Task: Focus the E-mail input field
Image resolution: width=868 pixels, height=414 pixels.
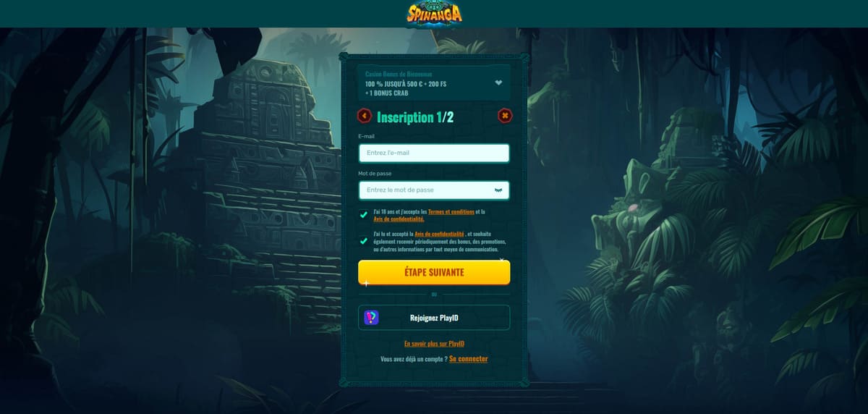Action: (434, 153)
